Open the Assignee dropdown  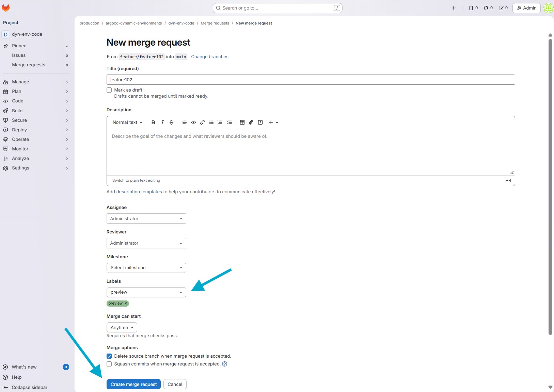click(146, 218)
